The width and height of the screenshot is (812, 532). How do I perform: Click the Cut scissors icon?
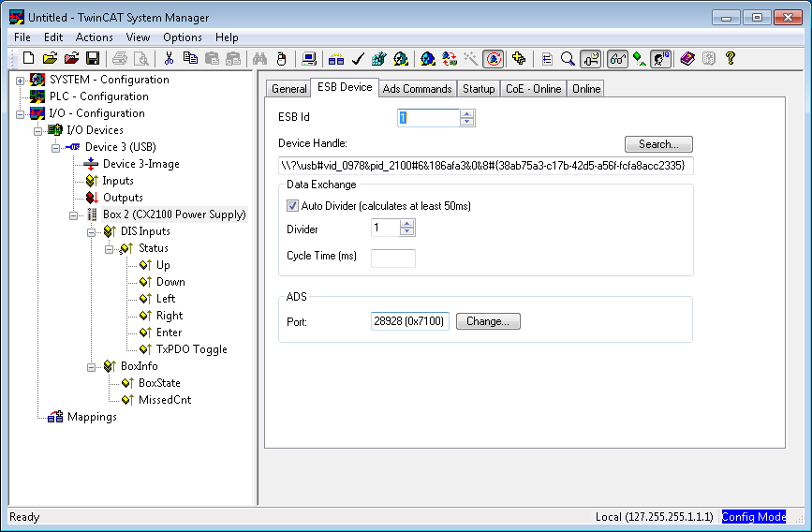tap(169, 58)
